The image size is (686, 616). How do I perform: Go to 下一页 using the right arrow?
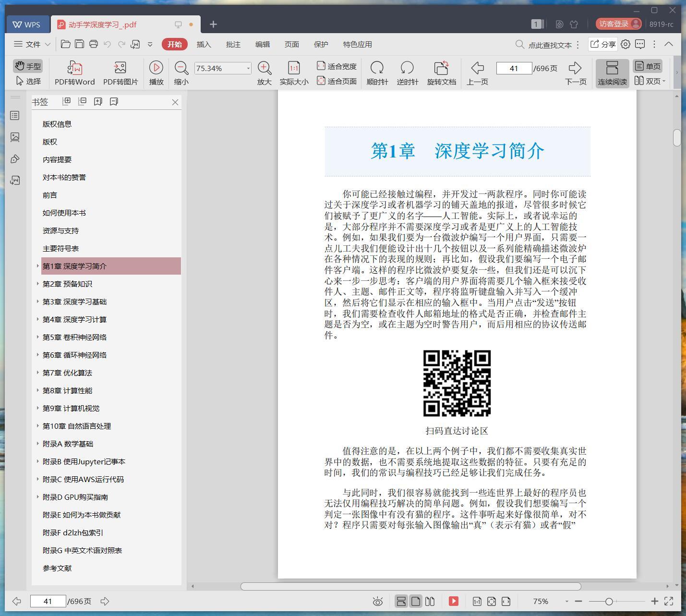click(x=575, y=68)
